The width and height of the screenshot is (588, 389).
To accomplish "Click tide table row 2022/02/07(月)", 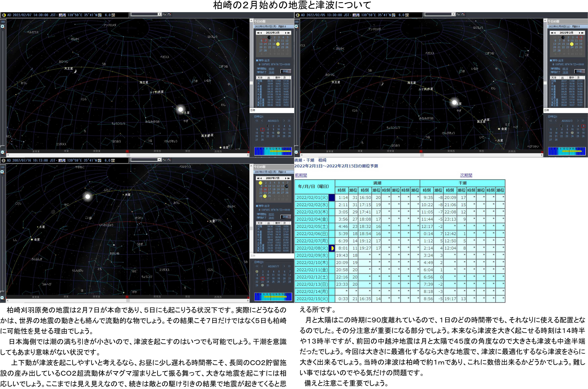I will click(x=400, y=241).
